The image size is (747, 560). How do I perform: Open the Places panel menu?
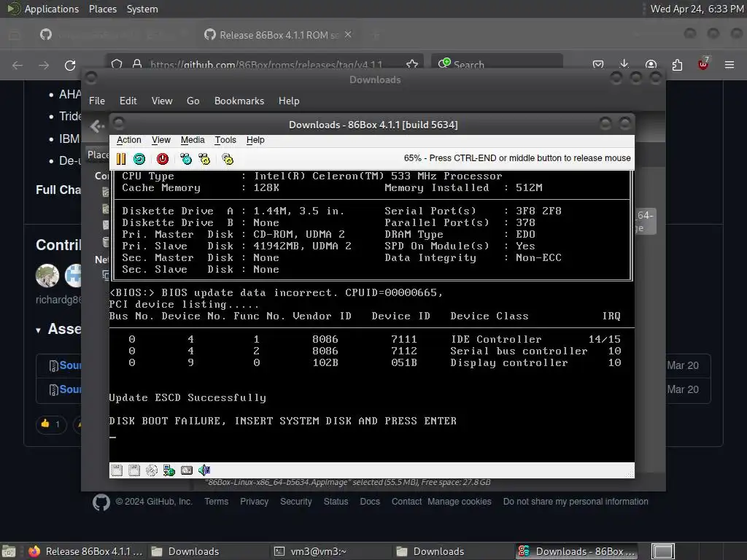(x=103, y=9)
